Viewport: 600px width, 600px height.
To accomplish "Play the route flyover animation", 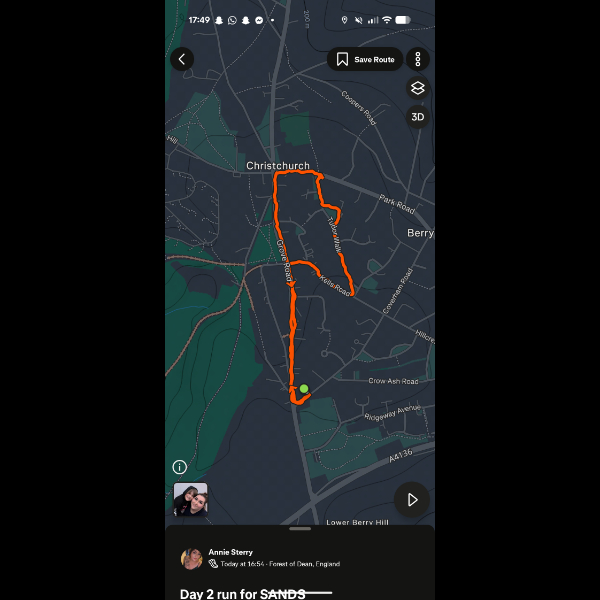I will (x=412, y=499).
